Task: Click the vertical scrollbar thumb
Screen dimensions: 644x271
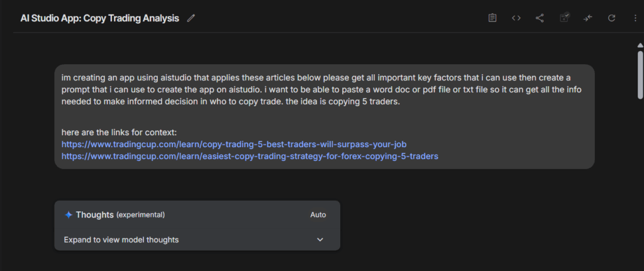Action: pos(640,75)
